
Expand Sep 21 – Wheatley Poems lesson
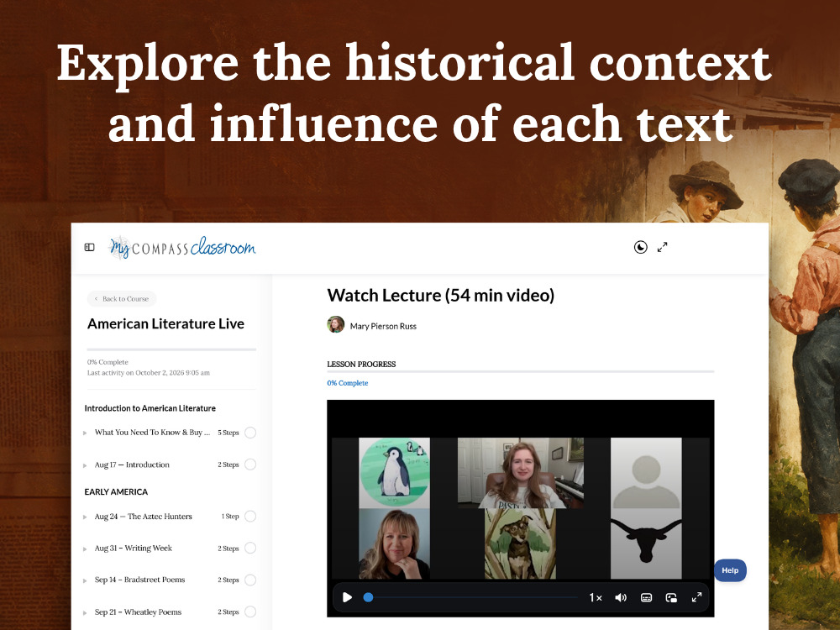click(85, 612)
